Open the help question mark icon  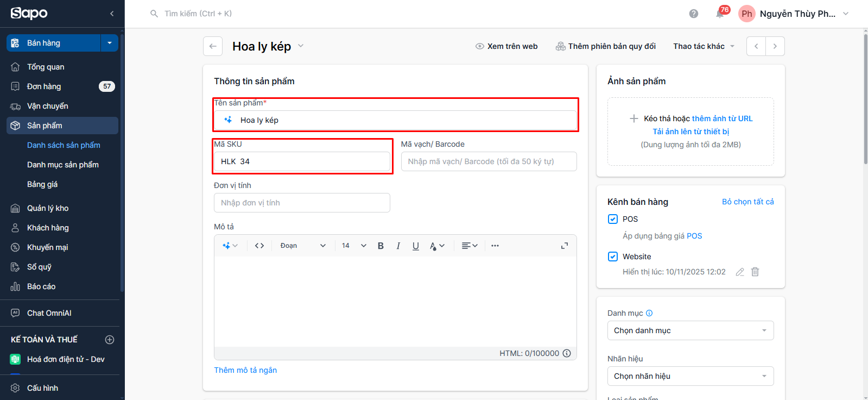694,14
